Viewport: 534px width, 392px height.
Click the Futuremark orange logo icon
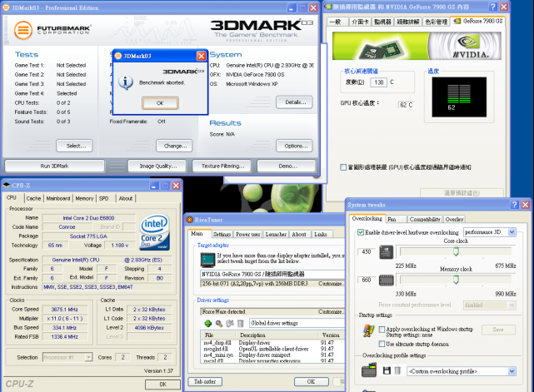[23, 30]
